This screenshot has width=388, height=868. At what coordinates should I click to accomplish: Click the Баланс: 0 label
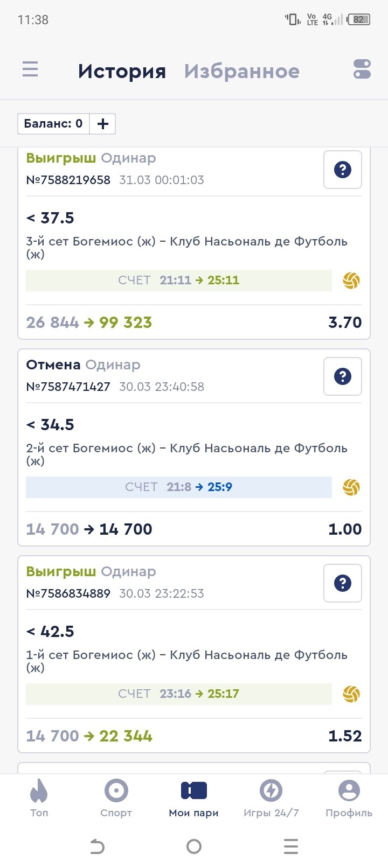click(53, 124)
